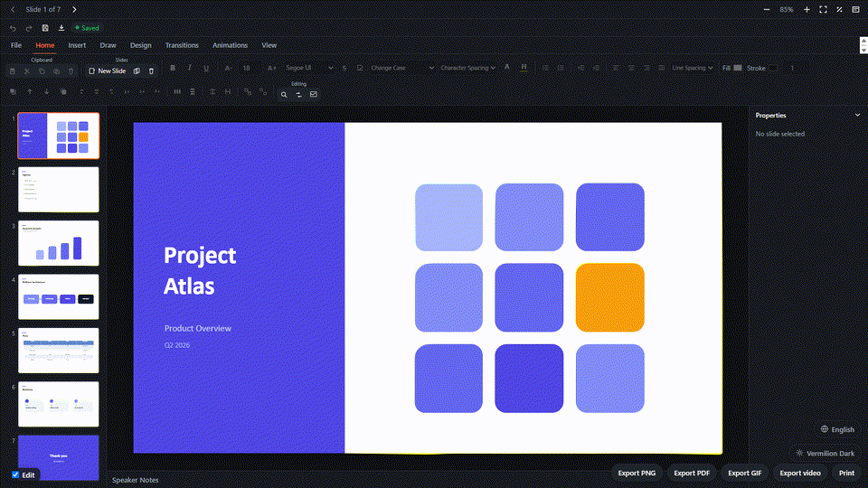Open the English language selector
868x488 pixels.
[x=837, y=429]
